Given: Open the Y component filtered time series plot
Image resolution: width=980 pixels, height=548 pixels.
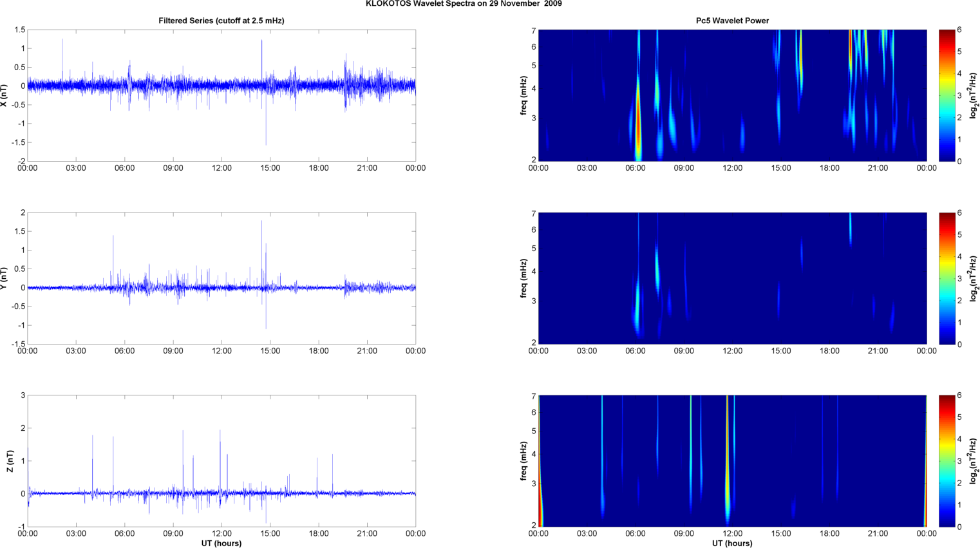Looking at the screenshot, I should tap(221, 278).
